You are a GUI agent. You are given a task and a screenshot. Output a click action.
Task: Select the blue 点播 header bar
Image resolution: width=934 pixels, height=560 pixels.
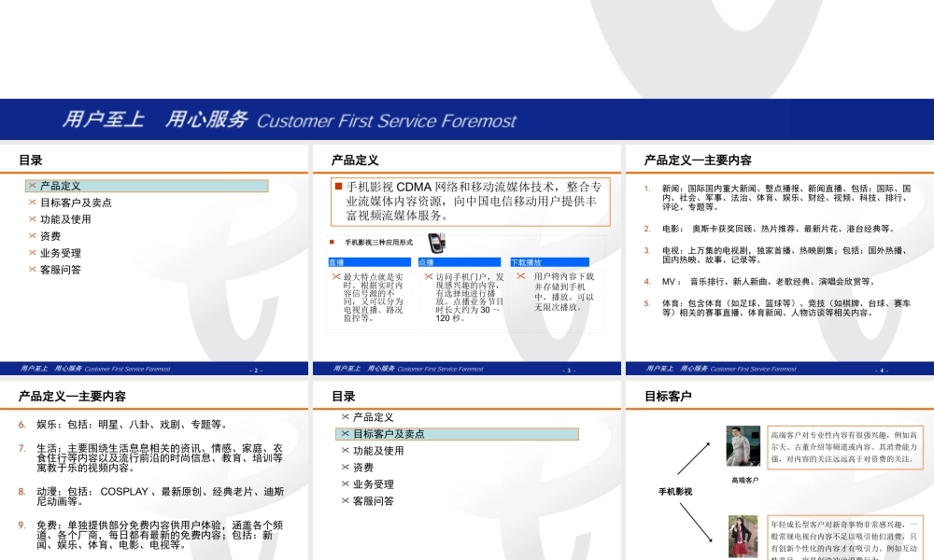coord(460,262)
